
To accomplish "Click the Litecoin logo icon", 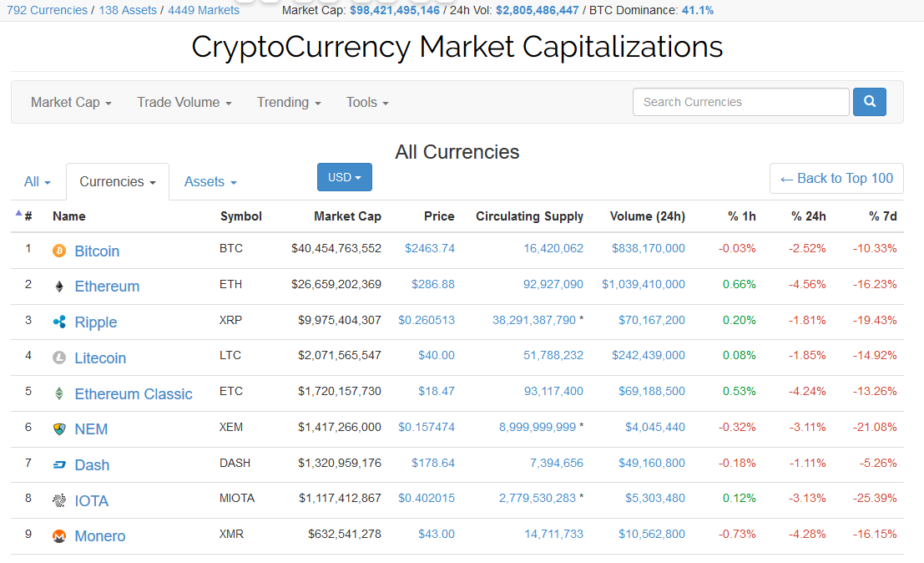I will click(59, 358).
